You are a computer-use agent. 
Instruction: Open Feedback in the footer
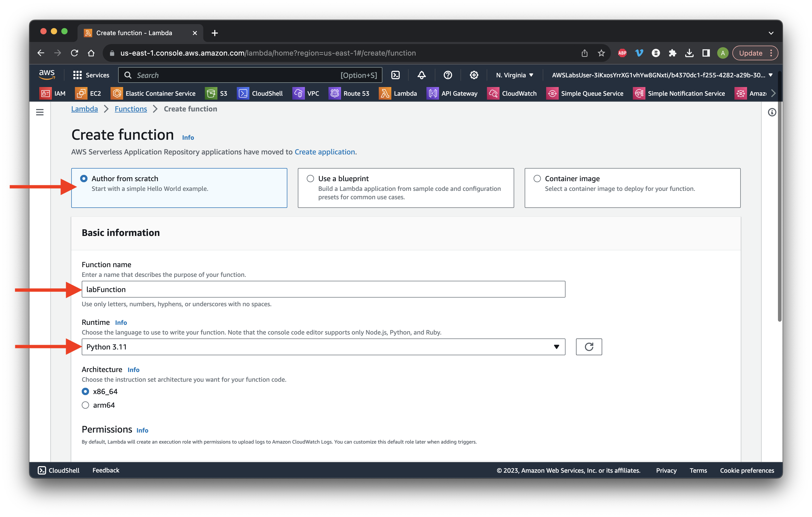(106, 470)
